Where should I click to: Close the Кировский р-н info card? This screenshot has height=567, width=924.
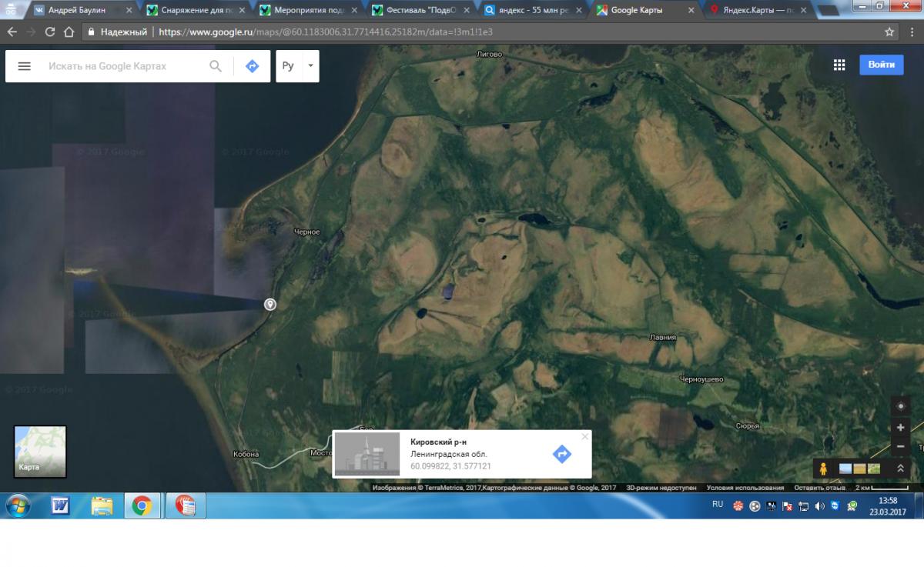coord(584,437)
